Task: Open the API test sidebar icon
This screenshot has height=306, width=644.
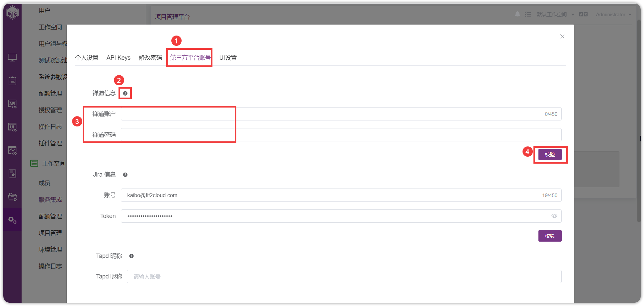Action: click(12, 104)
